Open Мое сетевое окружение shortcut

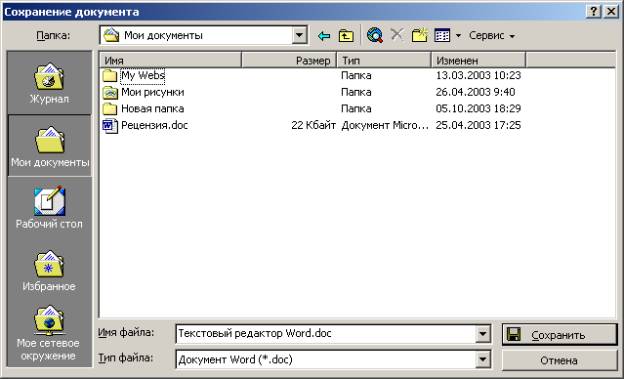pos(49,334)
